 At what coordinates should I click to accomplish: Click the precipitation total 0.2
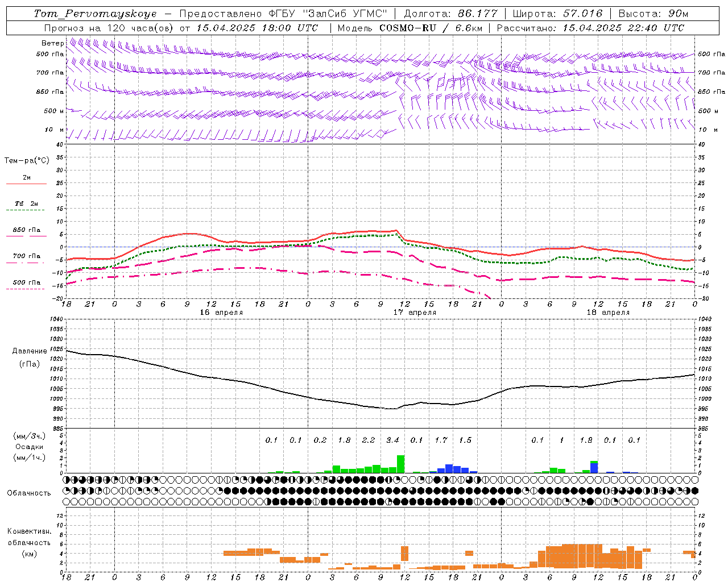pos(320,440)
